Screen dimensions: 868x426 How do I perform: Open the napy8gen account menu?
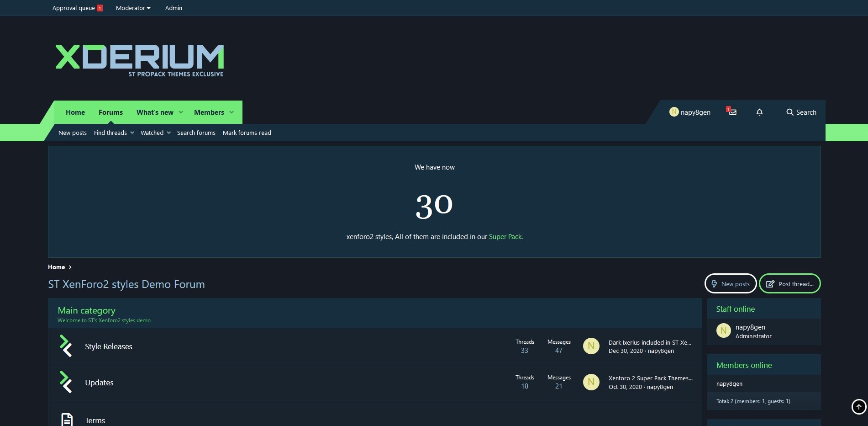(690, 112)
